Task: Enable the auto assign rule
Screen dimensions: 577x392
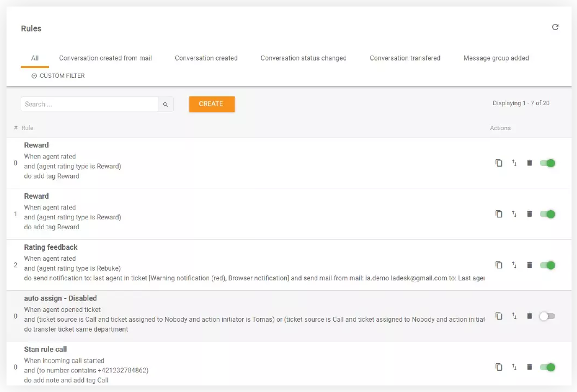Action: pos(547,316)
